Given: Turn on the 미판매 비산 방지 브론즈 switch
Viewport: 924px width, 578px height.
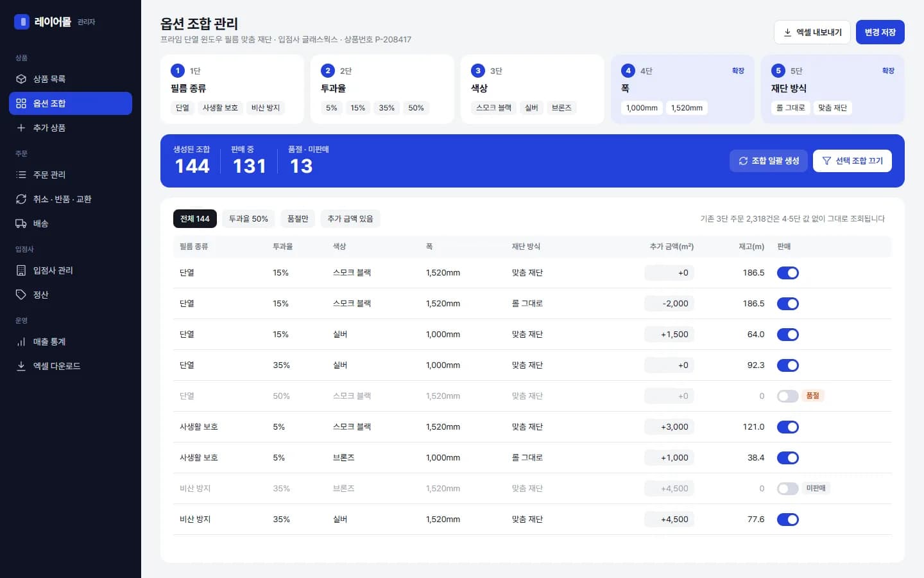Looking at the screenshot, I should (788, 489).
